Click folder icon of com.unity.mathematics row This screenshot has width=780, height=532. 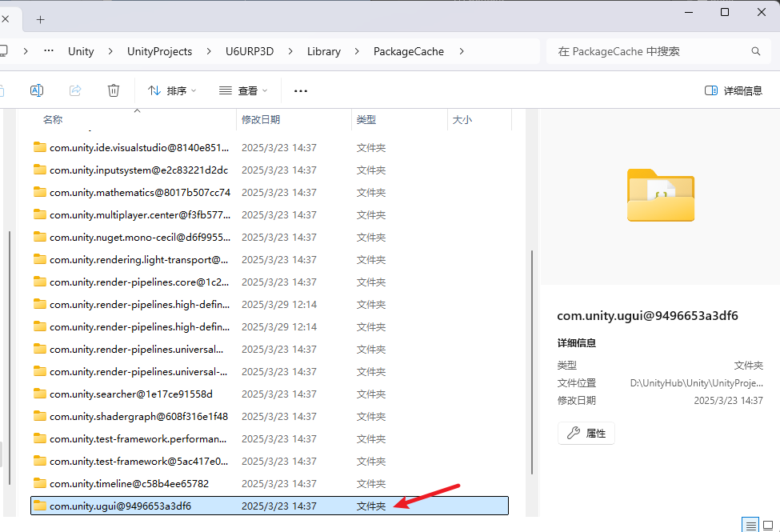tap(40, 192)
